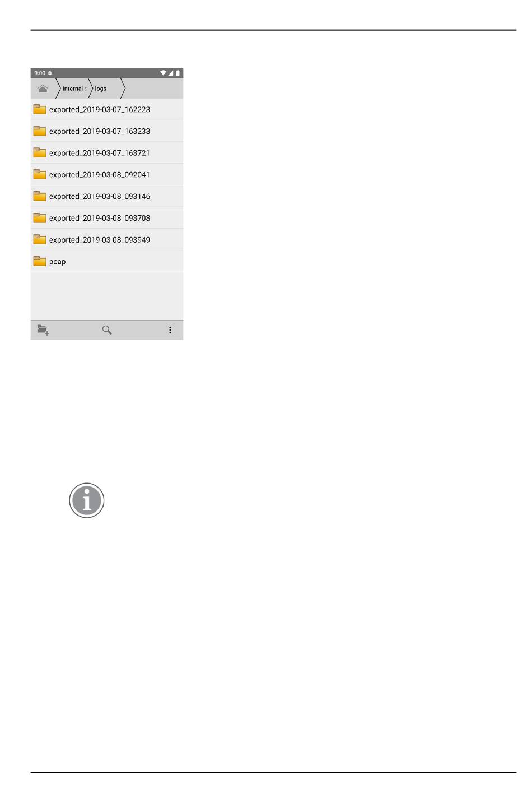This screenshot has width=532, height=789.
Task: Tap the cellular signal icon
Action: [171, 73]
